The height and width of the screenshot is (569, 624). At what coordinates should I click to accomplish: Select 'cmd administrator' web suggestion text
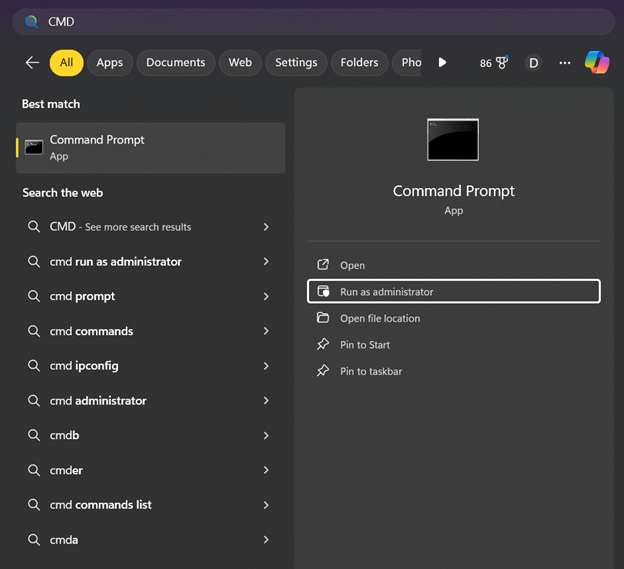[98, 401]
